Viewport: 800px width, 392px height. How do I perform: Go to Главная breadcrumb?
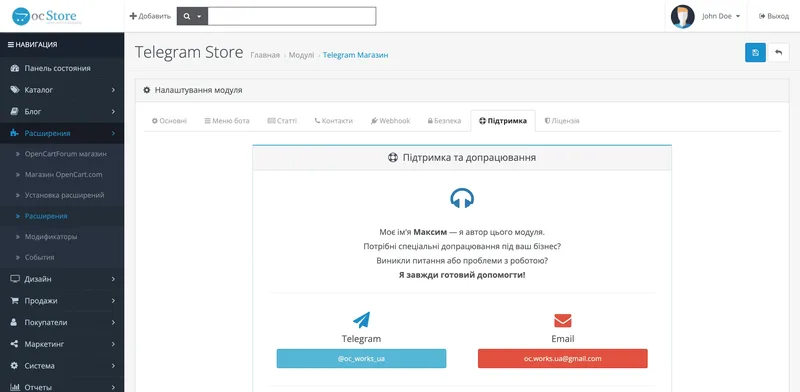pos(265,55)
